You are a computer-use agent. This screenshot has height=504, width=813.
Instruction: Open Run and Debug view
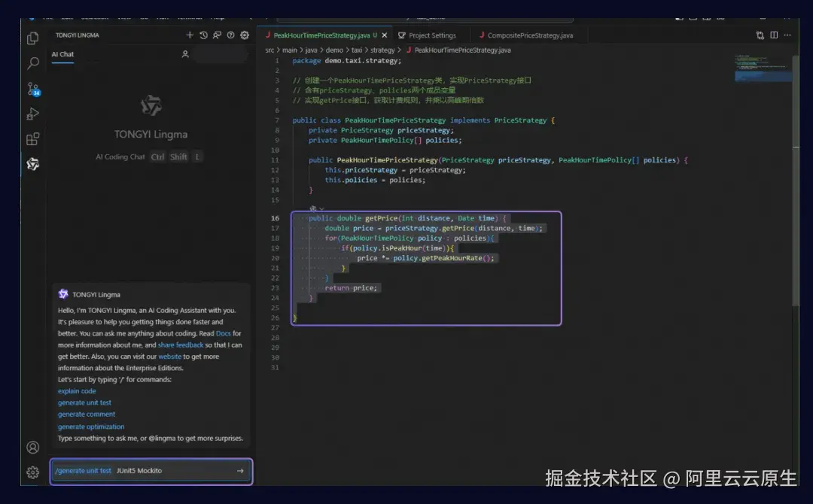[x=32, y=114]
